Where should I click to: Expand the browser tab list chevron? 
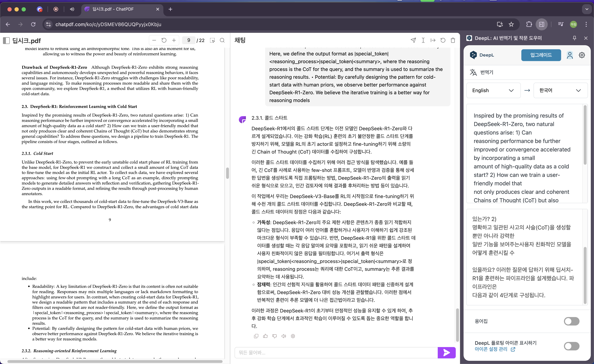point(587,9)
